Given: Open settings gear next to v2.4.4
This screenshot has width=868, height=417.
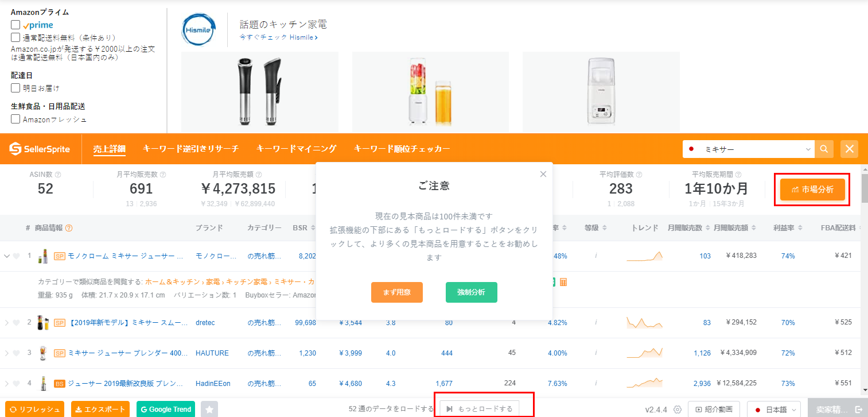Looking at the screenshot, I should [678, 410].
